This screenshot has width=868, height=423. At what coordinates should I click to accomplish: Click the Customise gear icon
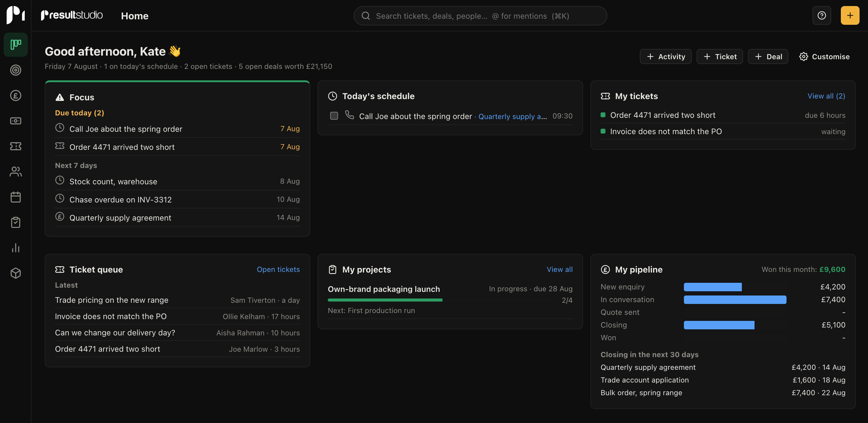803,57
